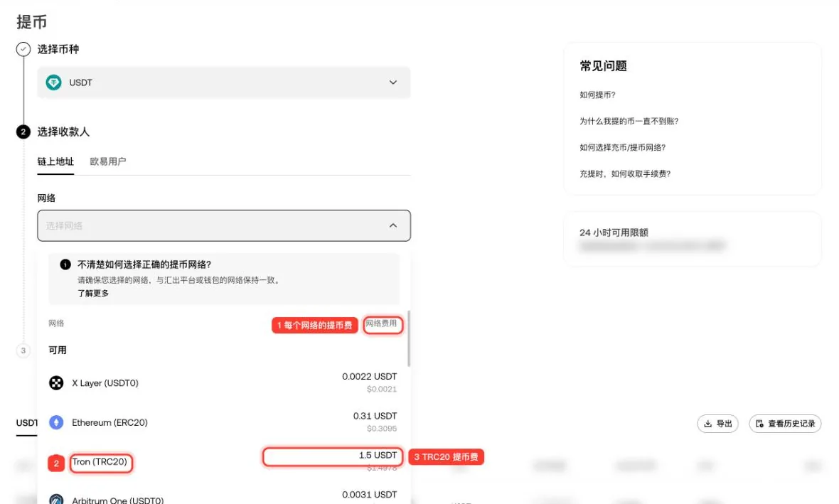
Task: Click the Ethereum network icon
Action: (x=56, y=422)
